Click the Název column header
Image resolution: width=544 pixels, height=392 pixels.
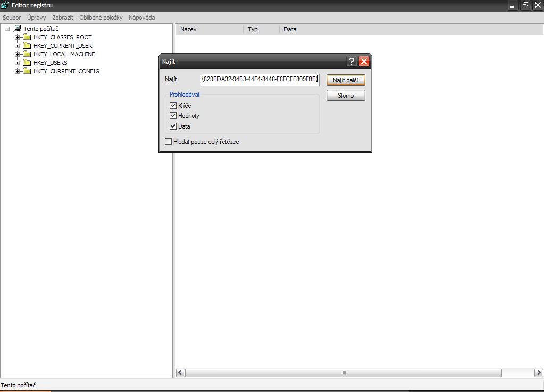pos(210,29)
